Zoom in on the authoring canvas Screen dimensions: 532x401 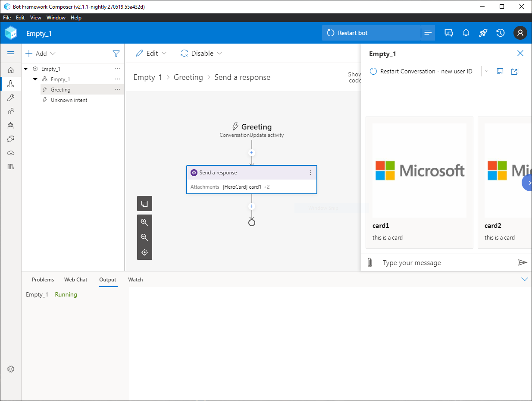[x=144, y=222]
